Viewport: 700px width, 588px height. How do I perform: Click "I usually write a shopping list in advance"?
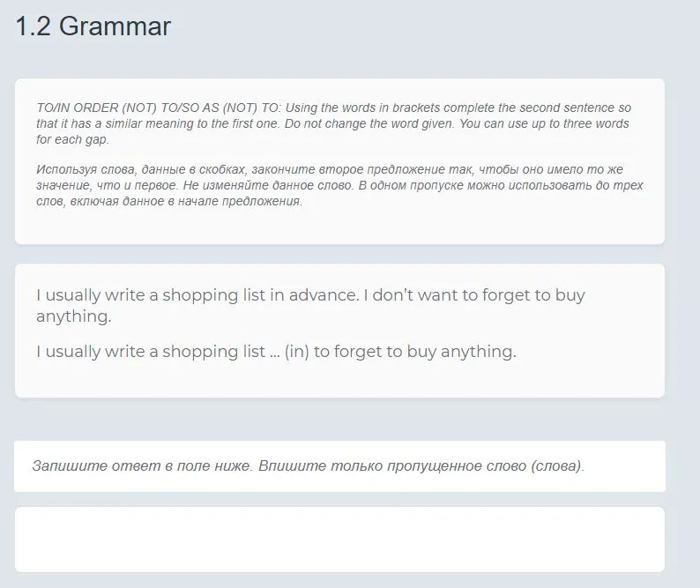coord(197,295)
